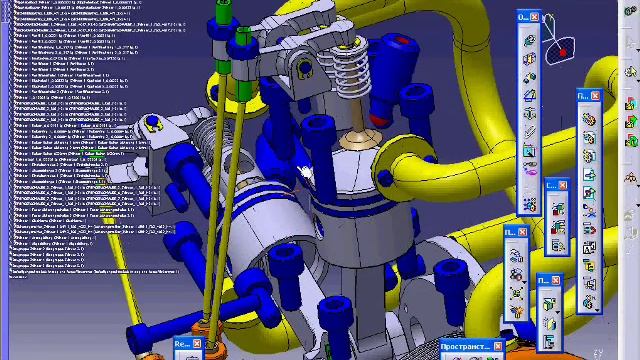Select the yellow plane icon with a blue underline
Viewport: 640px width, 360px height.
529,96
